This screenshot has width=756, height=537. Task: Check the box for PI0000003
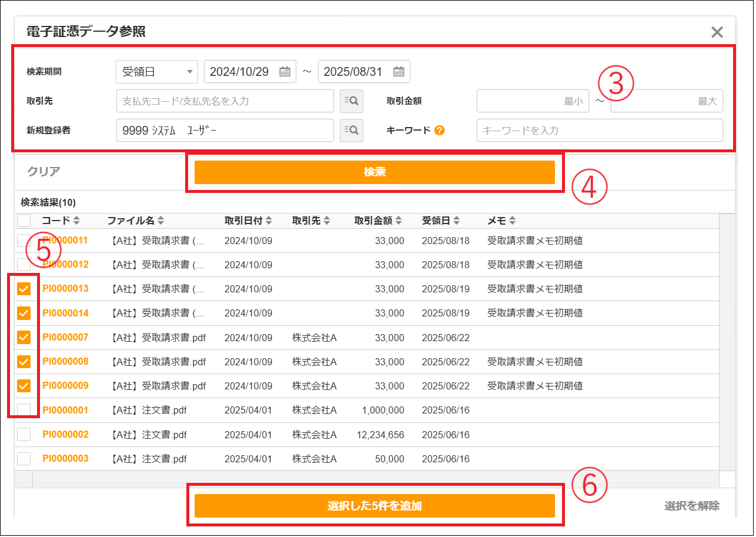point(24,459)
